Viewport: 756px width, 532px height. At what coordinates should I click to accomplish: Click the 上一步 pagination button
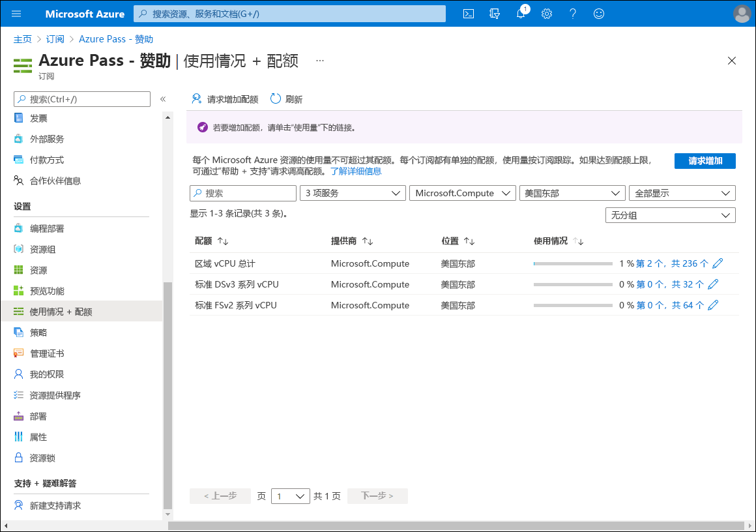point(220,496)
